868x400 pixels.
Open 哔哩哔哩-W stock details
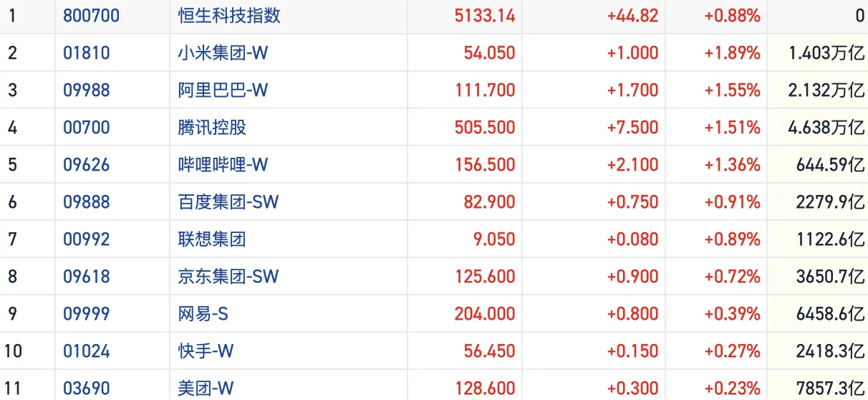(223, 165)
